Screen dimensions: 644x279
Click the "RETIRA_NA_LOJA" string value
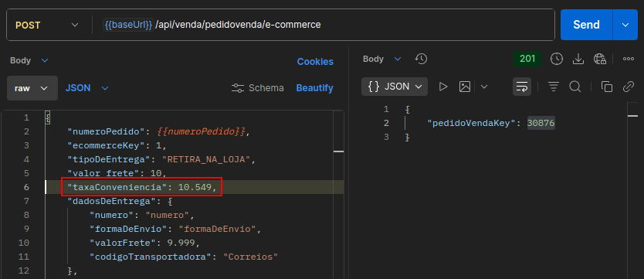[206, 159]
